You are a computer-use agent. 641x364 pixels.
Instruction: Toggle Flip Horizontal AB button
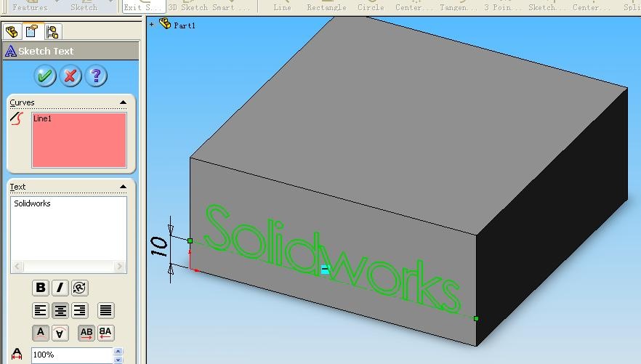click(x=86, y=333)
